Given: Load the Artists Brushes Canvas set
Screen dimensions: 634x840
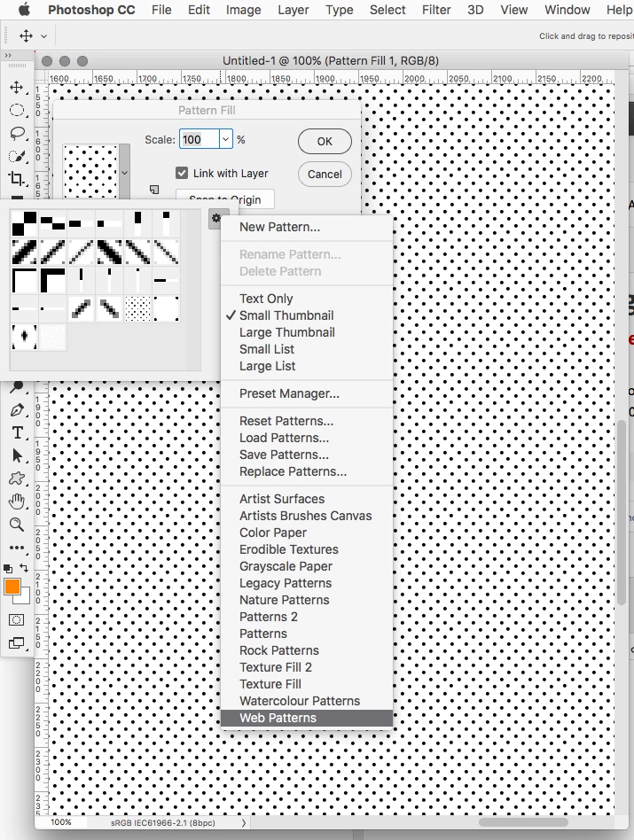Looking at the screenshot, I should click(x=307, y=516).
